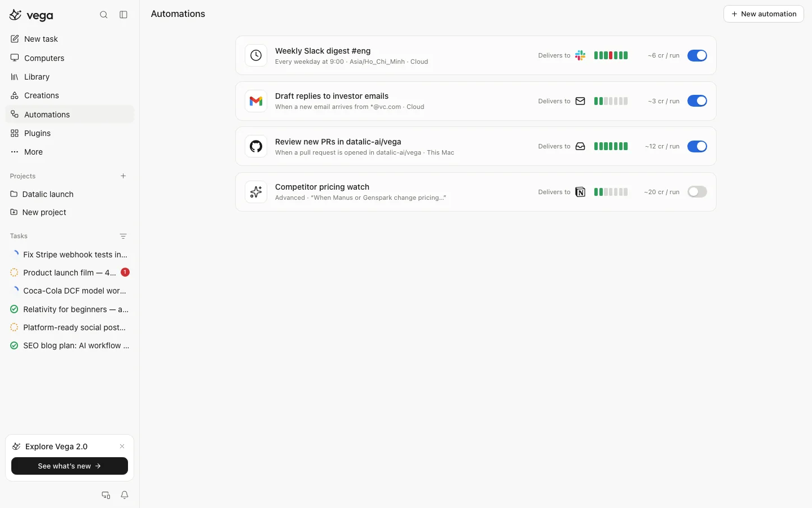
Task: Click the Vega logo
Action: pos(32,15)
